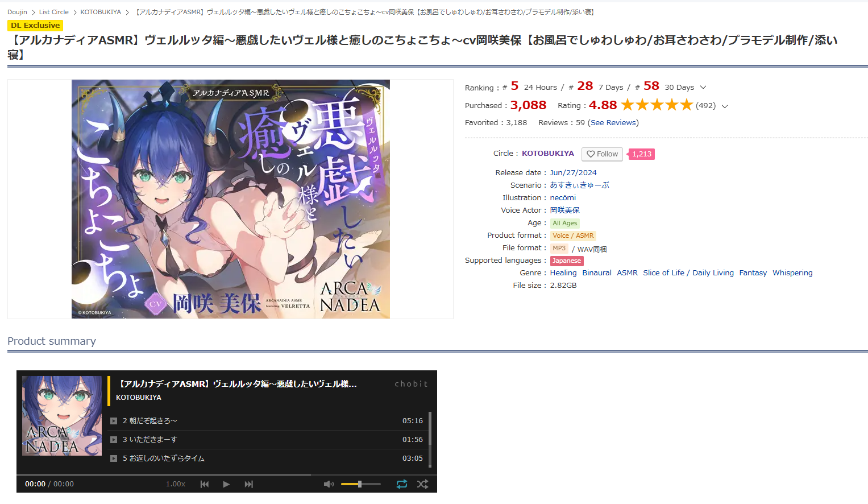Expand the rating breakdown chevron
Viewport: 868px width, 504px height.
point(725,106)
